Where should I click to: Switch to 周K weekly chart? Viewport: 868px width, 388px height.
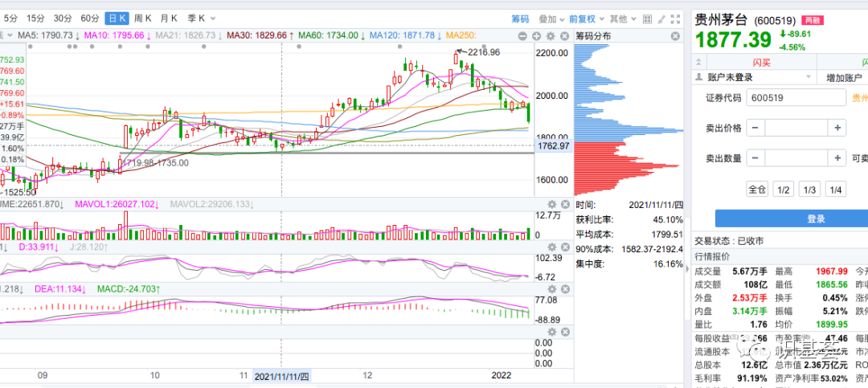(x=143, y=18)
